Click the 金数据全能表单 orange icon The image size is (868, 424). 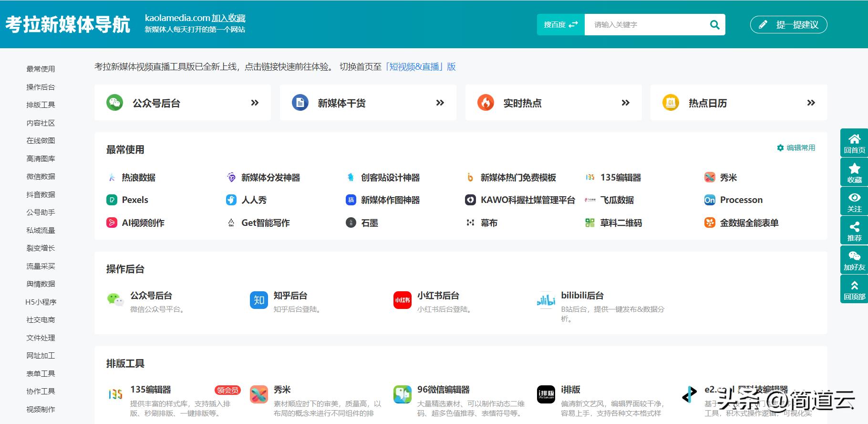tap(710, 223)
